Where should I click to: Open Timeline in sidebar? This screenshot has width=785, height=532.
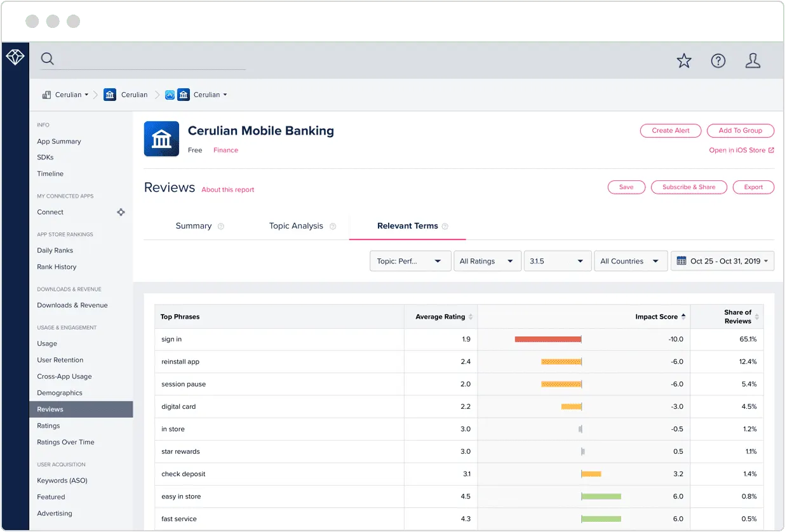[50, 174]
